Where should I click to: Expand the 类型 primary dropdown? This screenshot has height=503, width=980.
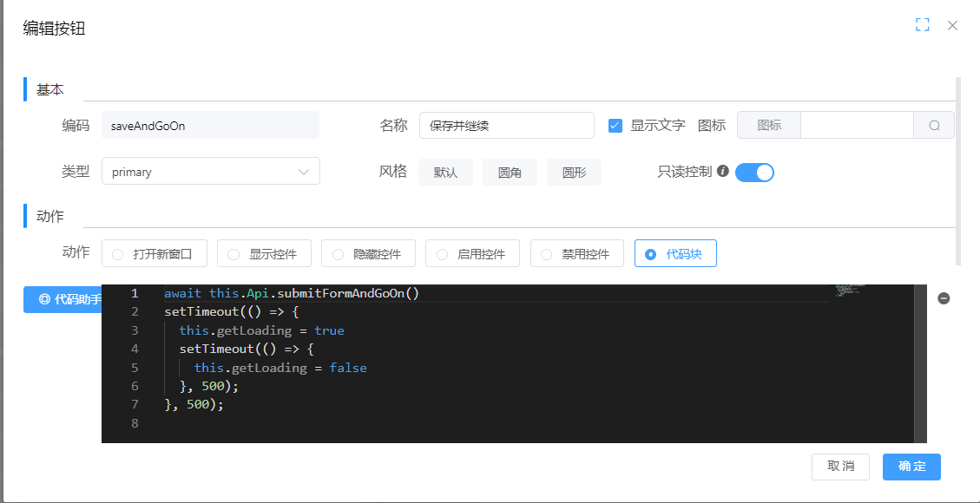pos(211,172)
